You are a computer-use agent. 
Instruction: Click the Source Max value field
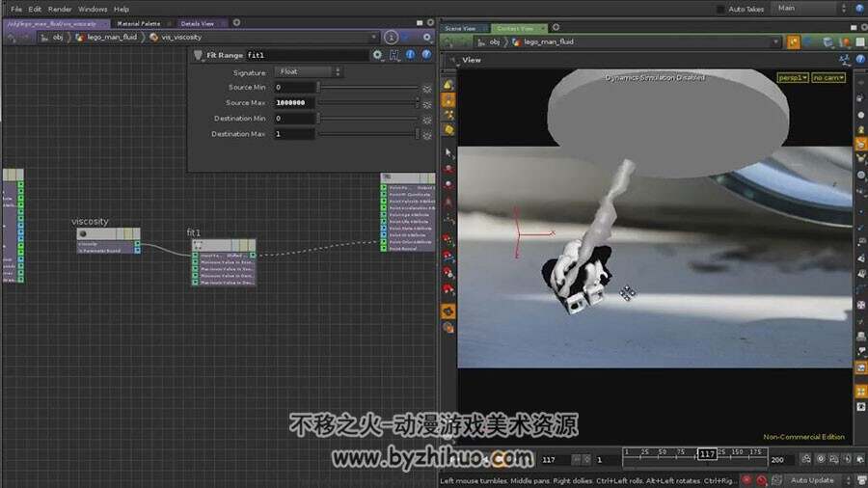coord(294,103)
